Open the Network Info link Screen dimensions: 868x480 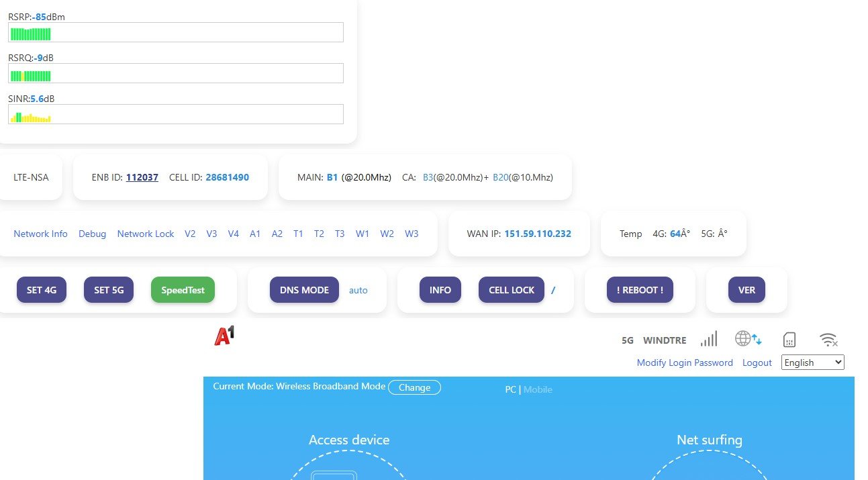40,234
